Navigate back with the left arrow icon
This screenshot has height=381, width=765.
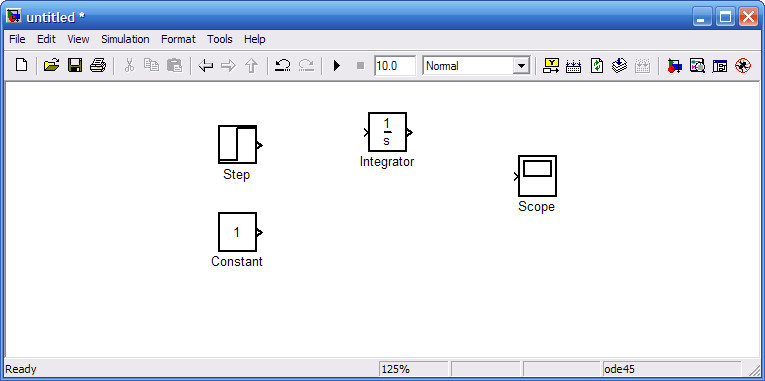(x=206, y=65)
